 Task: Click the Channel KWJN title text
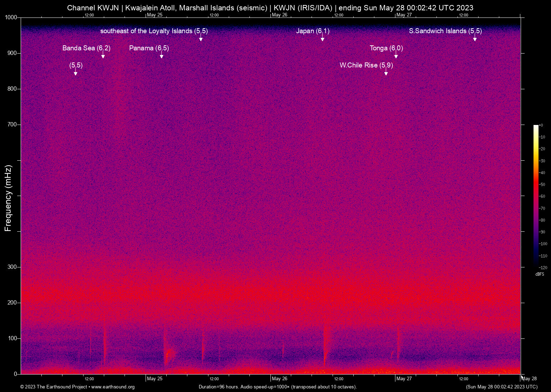tap(93, 8)
